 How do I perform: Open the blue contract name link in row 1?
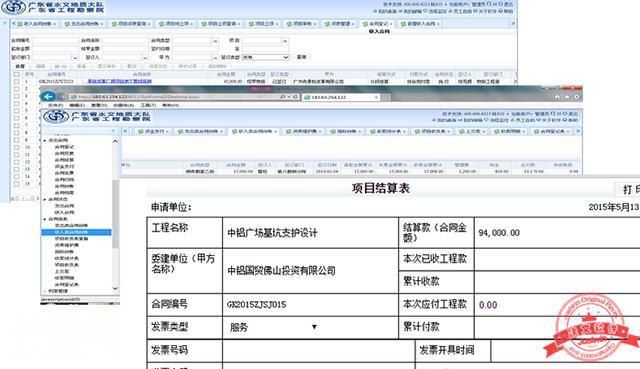pyautogui.click(x=120, y=82)
